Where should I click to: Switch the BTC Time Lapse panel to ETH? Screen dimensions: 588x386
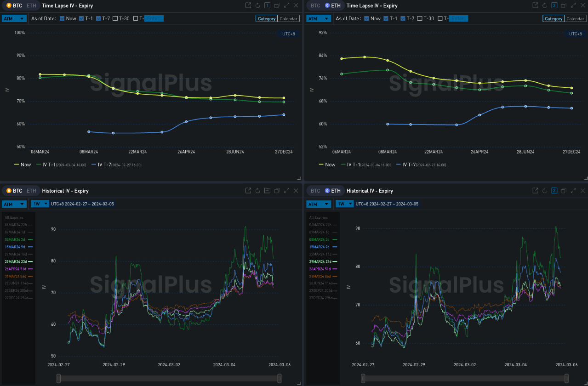coord(31,6)
